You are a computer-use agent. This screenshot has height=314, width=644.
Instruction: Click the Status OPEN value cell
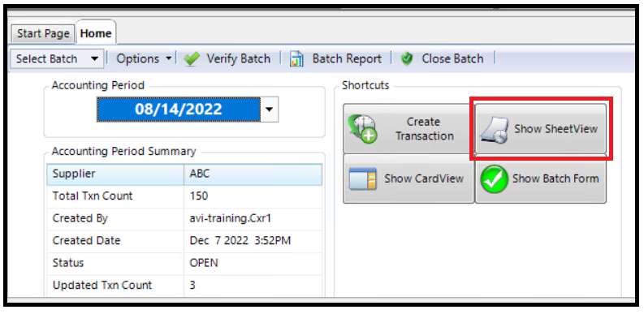coord(253,263)
